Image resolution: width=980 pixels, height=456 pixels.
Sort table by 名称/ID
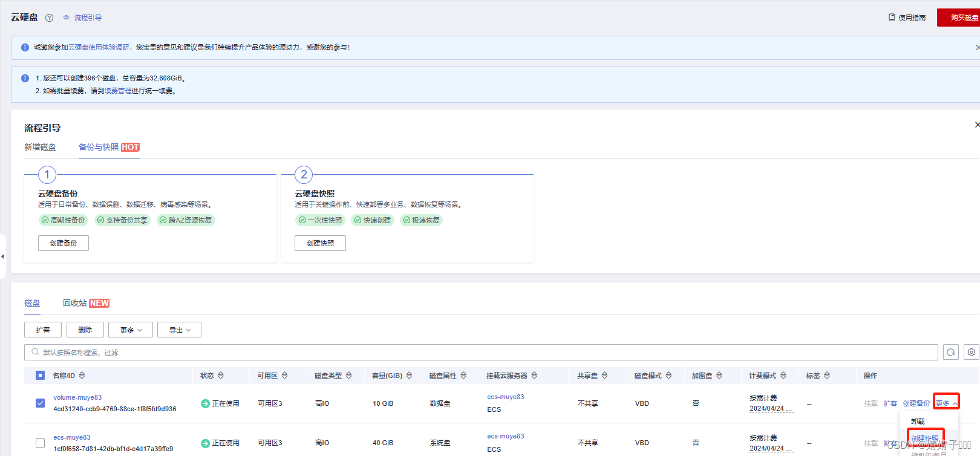pyautogui.click(x=82, y=376)
